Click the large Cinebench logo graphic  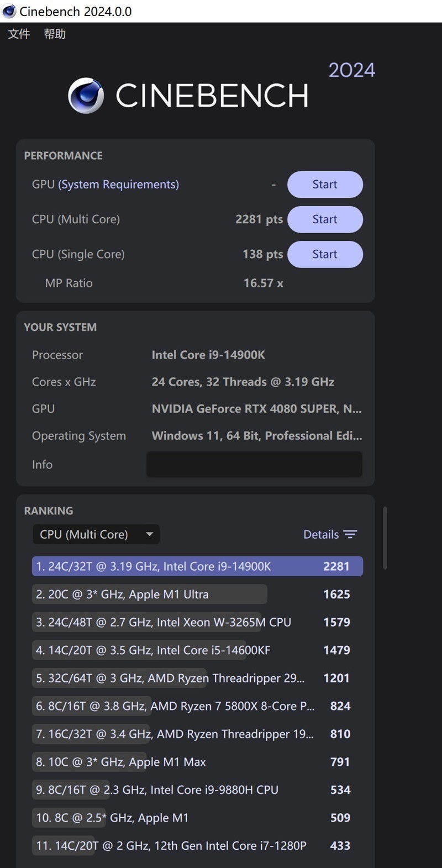coord(86,95)
